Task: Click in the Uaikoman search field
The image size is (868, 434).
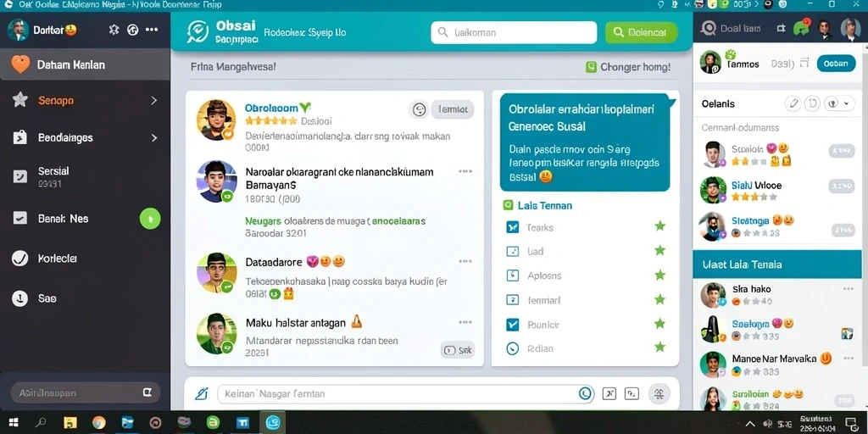Action: pyautogui.click(x=514, y=33)
